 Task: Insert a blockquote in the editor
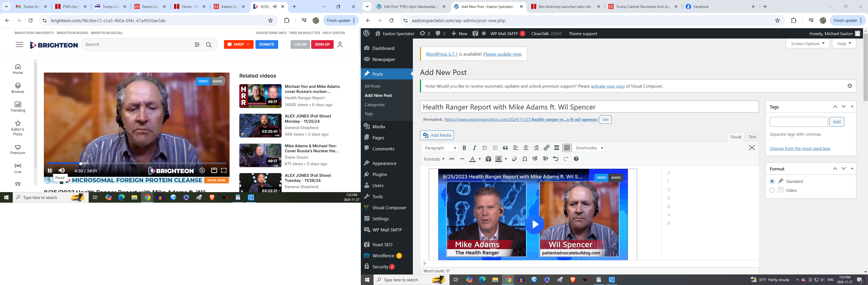click(505, 148)
